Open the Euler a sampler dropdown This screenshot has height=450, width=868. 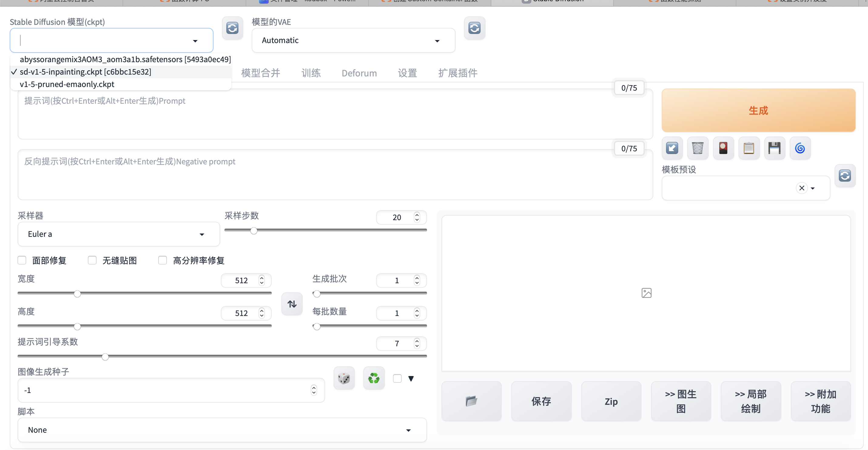click(x=118, y=234)
